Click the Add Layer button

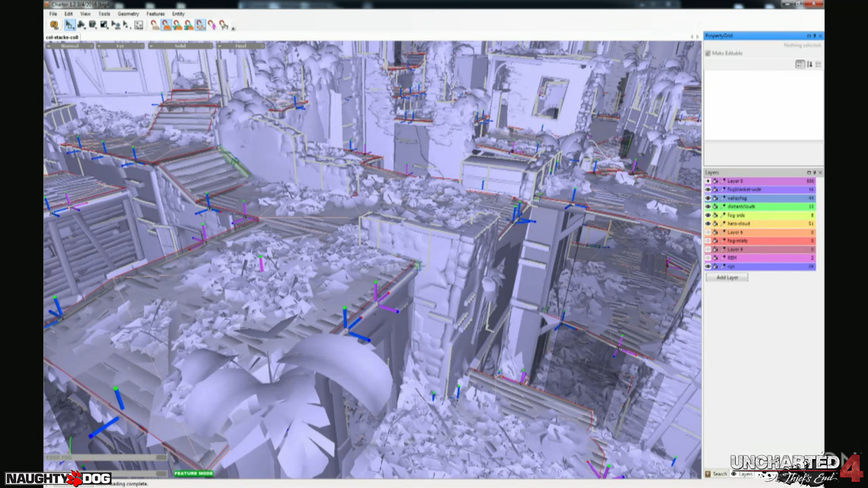[x=727, y=277]
